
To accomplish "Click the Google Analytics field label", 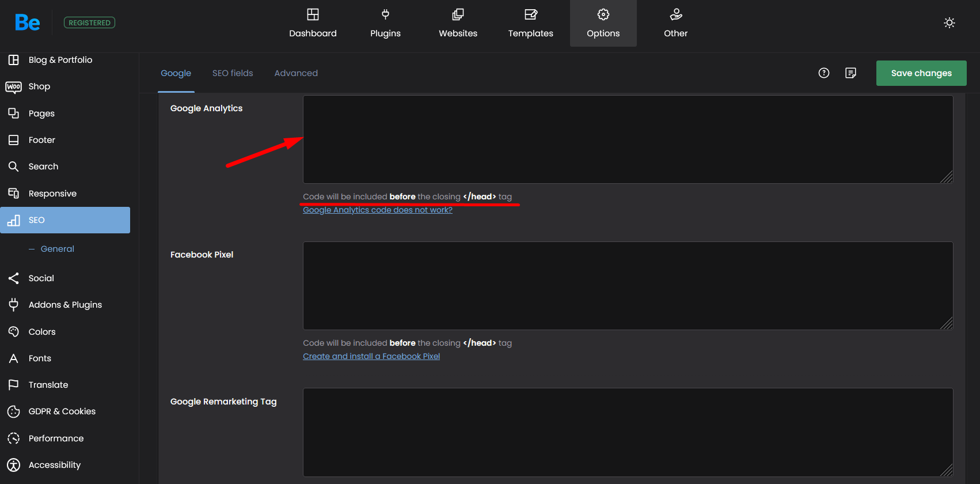I will point(206,108).
